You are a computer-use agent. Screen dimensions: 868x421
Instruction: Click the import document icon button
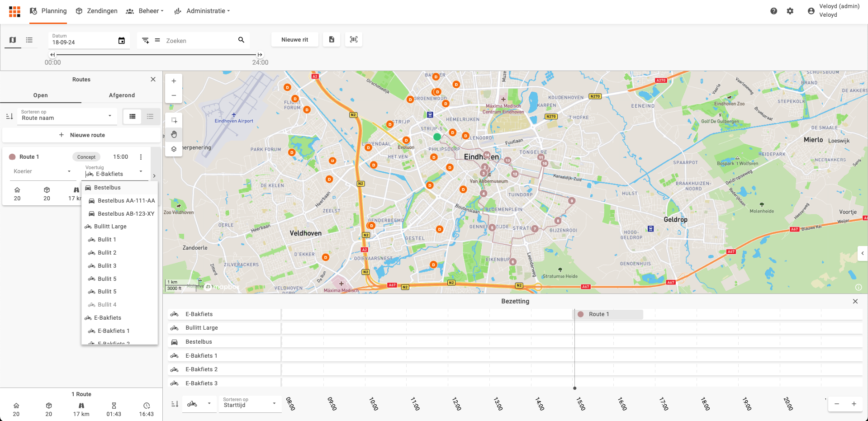(332, 39)
